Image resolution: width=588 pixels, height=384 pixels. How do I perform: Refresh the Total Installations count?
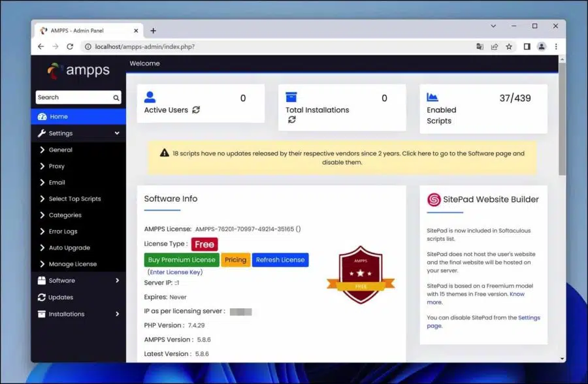pyautogui.click(x=292, y=120)
